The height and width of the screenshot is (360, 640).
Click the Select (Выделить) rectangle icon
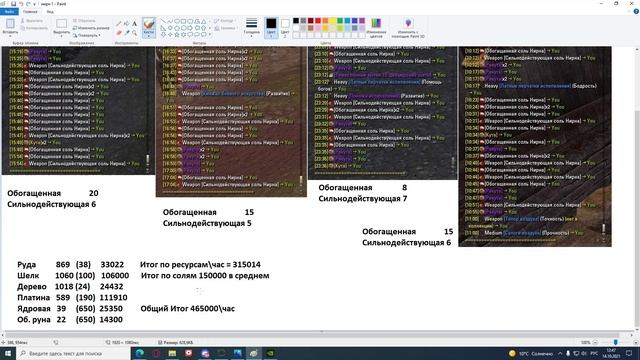tap(62, 24)
